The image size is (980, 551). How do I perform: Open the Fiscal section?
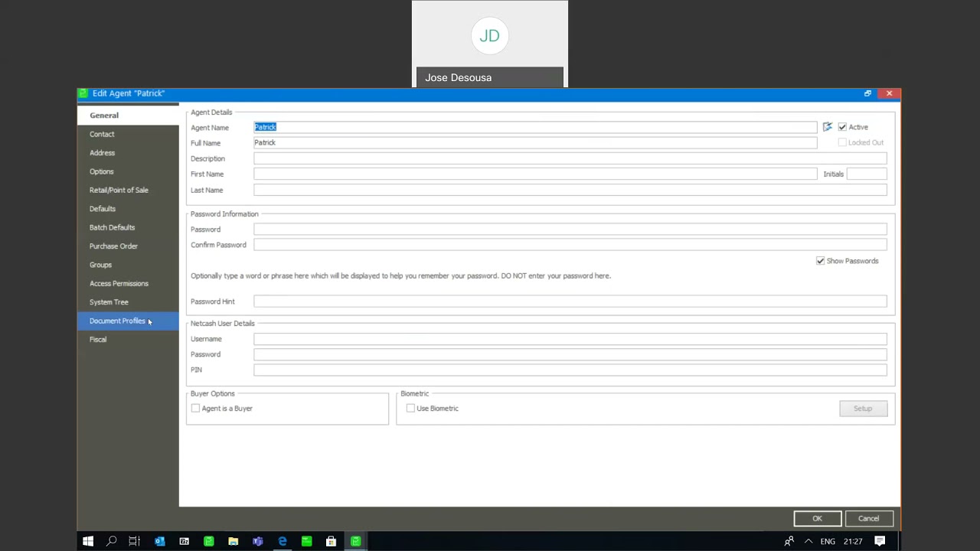pos(128,340)
